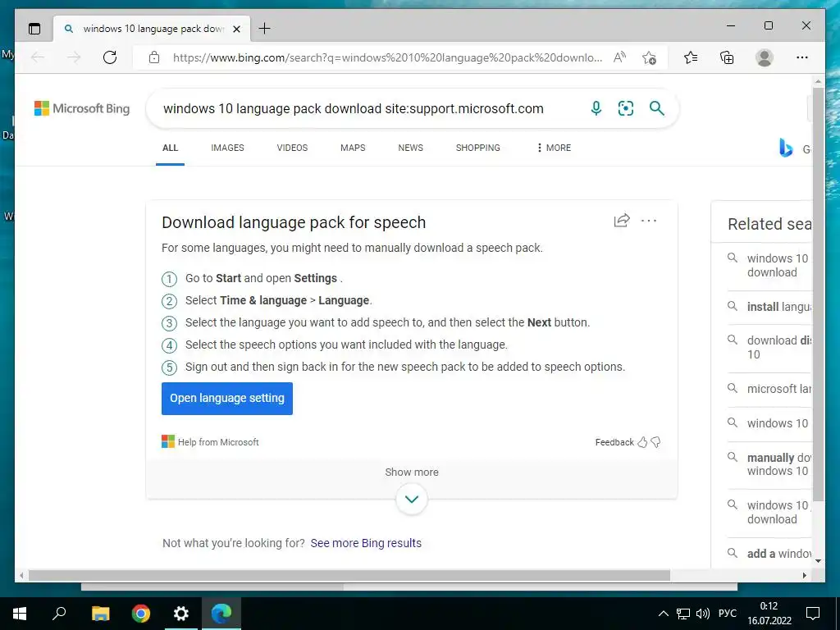Add this page to favorites
This screenshot has width=840, height=630.
pos(650,57)
